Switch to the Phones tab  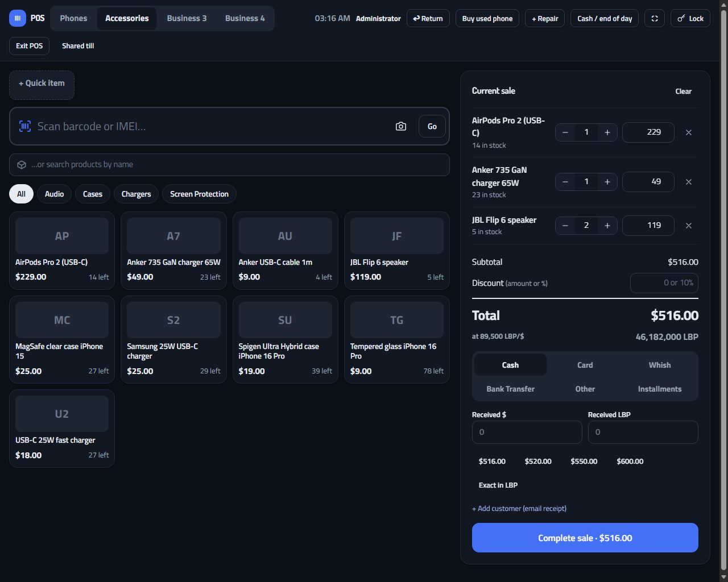tap(73, 18)
